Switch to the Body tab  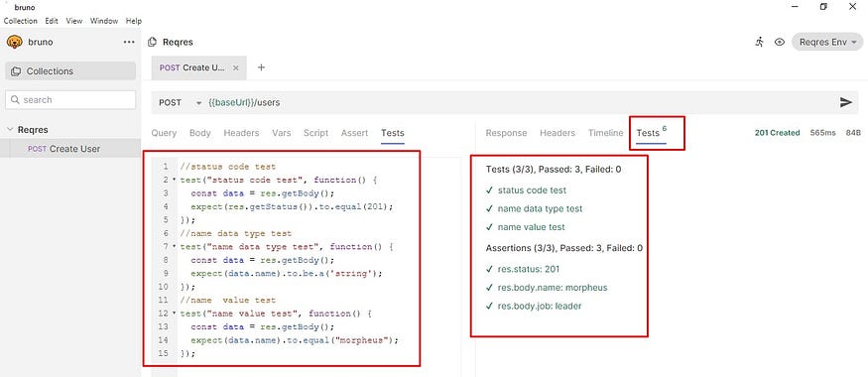pos(199,133)
